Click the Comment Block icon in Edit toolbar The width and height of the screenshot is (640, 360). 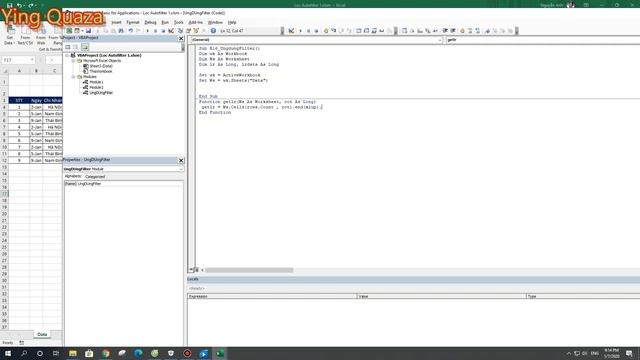tap(470, 31)
